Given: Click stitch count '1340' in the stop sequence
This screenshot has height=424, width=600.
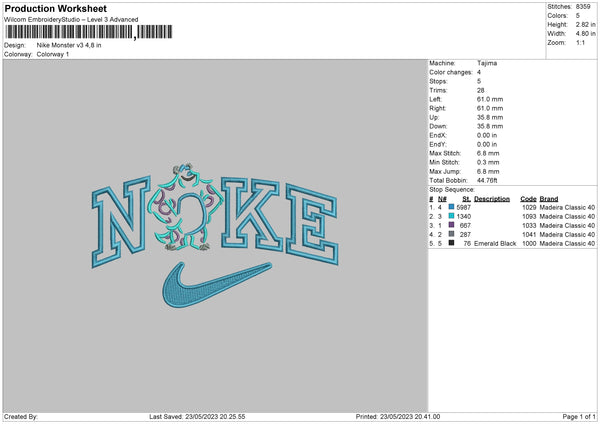Looking at the screenshot, I should pyautogui.click(x=463, y=216).
